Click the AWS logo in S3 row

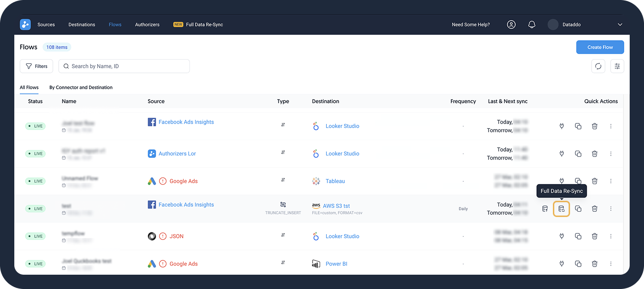[316, 206]
